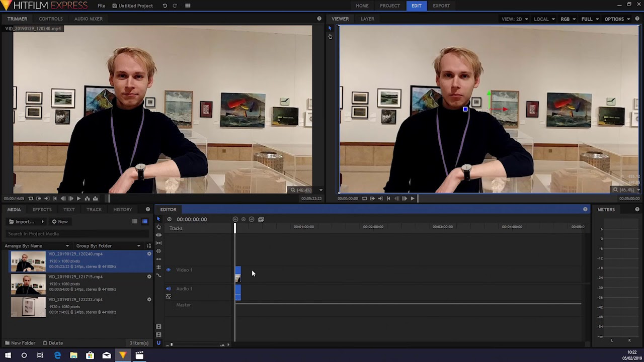
Task: Click the Import button
Action: pos(22,222)
